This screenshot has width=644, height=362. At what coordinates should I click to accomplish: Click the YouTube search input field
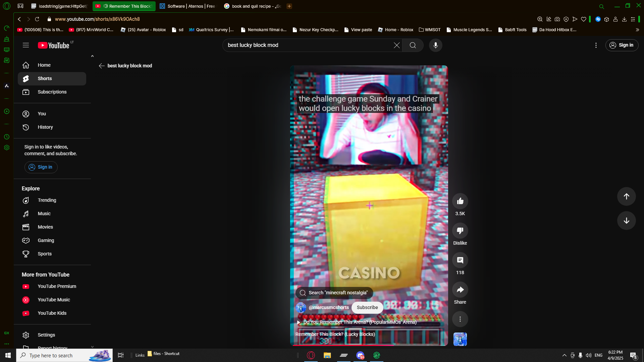click(309, 45)
